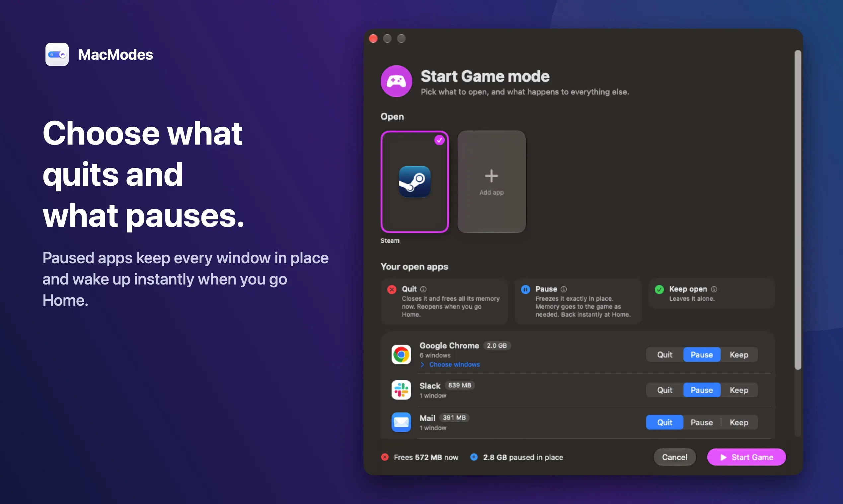Set Google Chrome to Pause
The width and height of the screenshot is (843, 504).
click(702, 354)
